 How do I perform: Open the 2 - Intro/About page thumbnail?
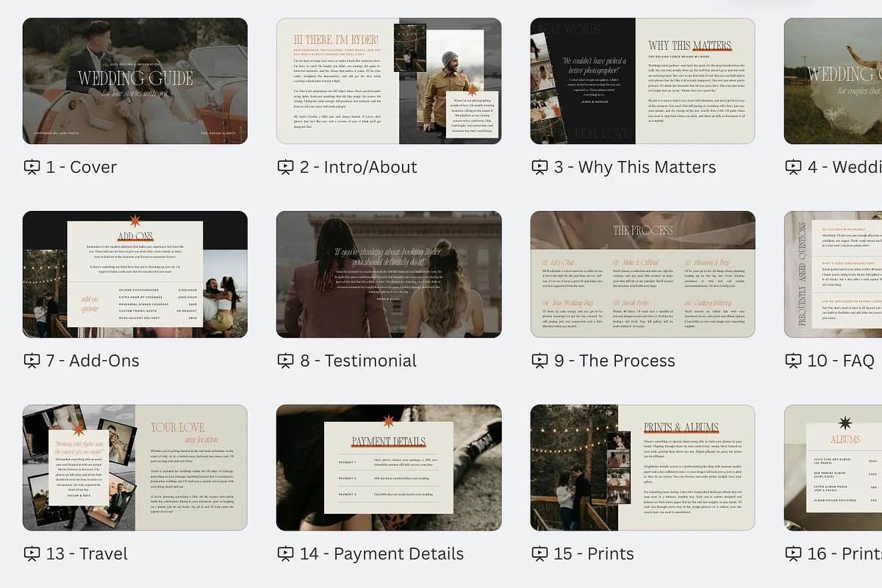(389, 81)
